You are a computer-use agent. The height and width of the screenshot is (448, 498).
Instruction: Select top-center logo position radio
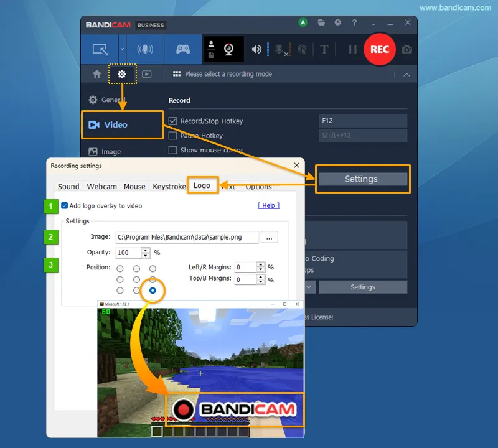[136, 269]
